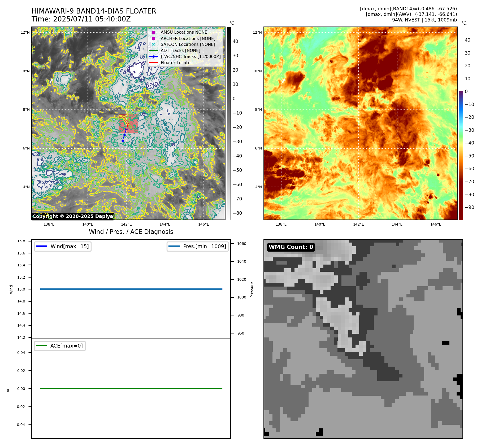Screen dimensions: 481x448
Task: Click the red floater box on the infrared map
Action: 128,123
